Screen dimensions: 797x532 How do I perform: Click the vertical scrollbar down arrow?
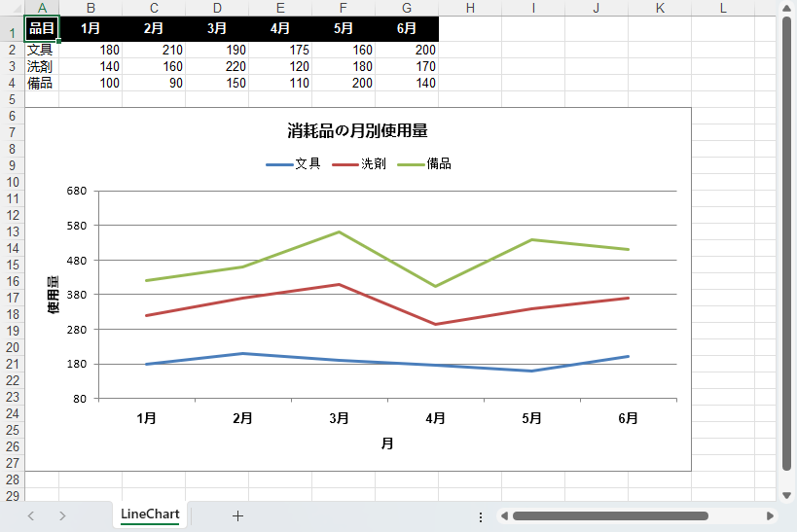pos(786,495)
